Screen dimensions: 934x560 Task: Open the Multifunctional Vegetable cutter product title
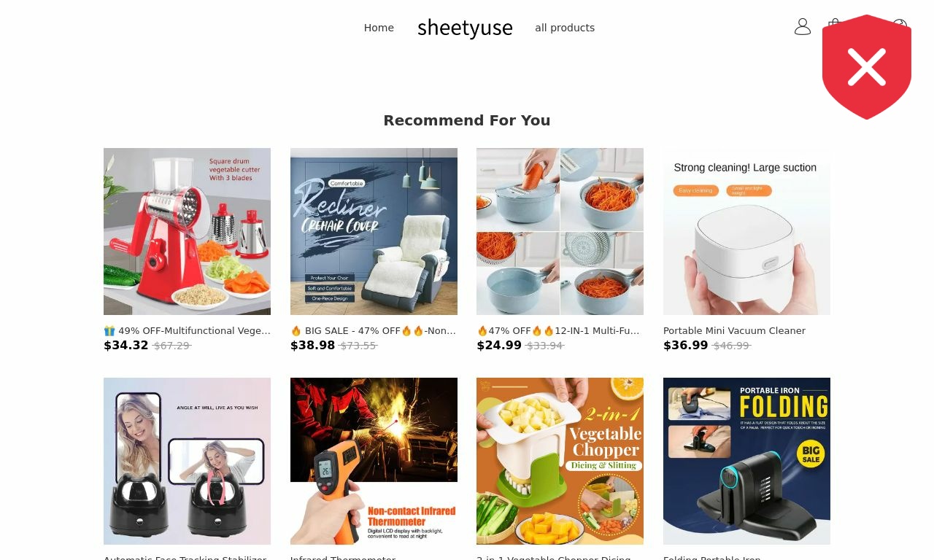click(187, 330)
